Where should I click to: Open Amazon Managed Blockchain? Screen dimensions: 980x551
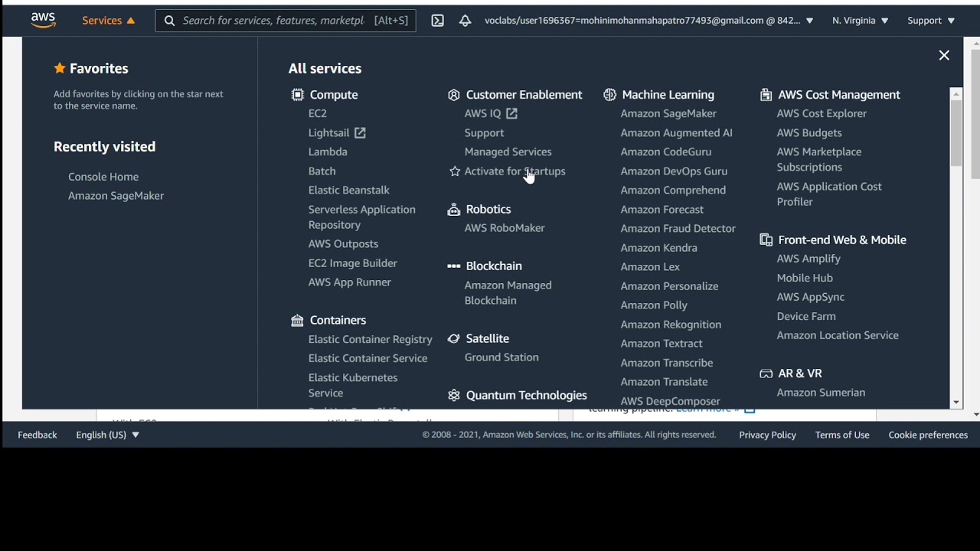(x=508, y=293)
